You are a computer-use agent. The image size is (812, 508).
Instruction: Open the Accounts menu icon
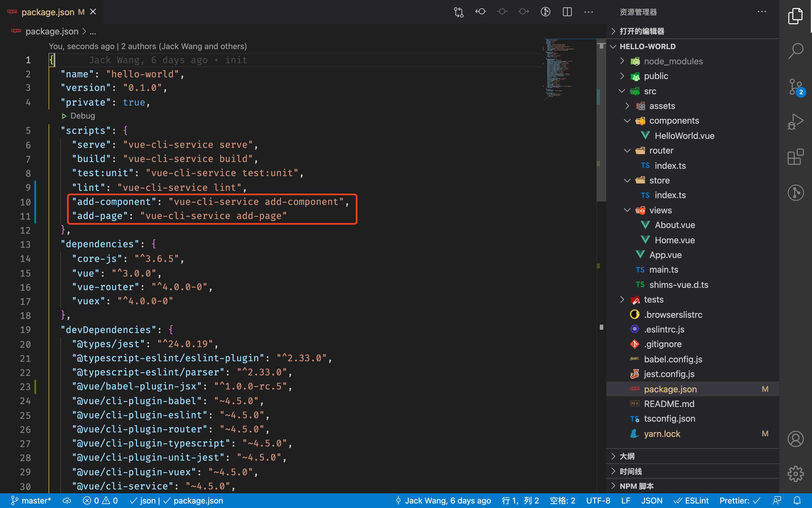click(x=796, y=439)
